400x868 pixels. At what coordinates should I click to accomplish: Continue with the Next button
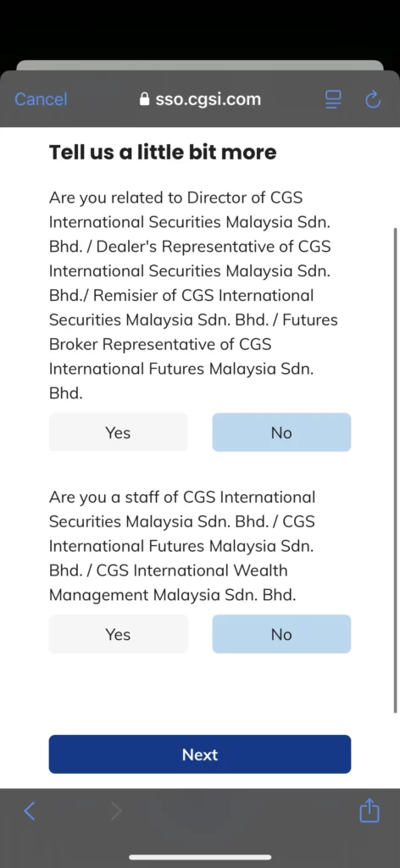(x=200, y=754)
